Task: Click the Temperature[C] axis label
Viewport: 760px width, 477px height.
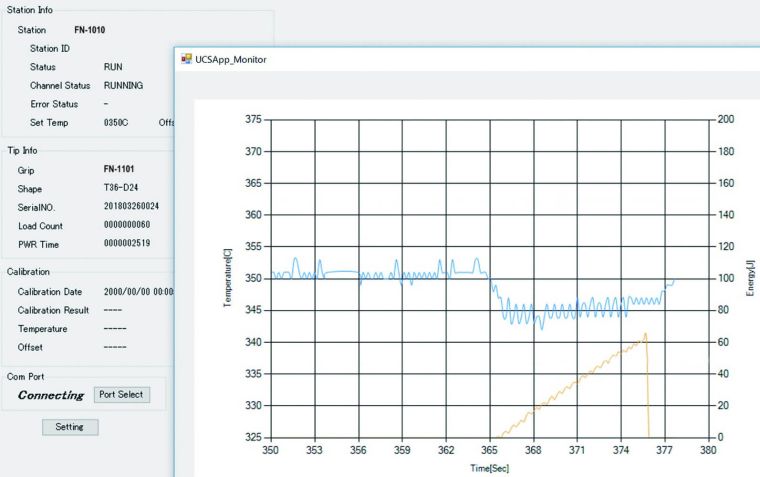Action: pyautogui.click(x=229, y=277)
